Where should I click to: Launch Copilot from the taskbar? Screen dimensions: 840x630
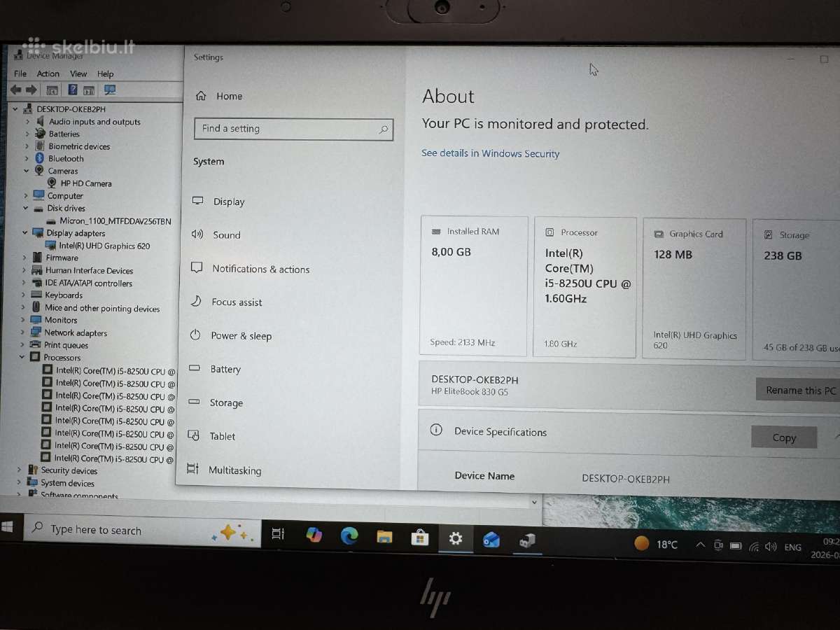point(314,535)
